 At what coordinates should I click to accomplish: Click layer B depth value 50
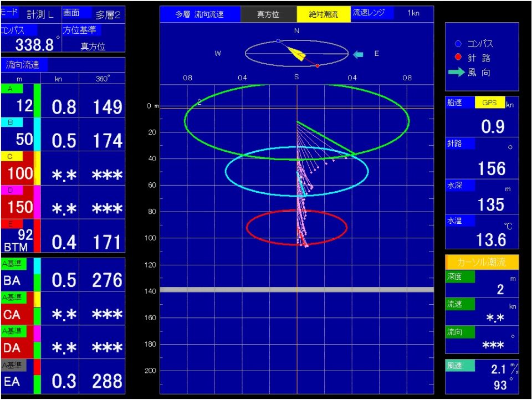pos(24,139)
